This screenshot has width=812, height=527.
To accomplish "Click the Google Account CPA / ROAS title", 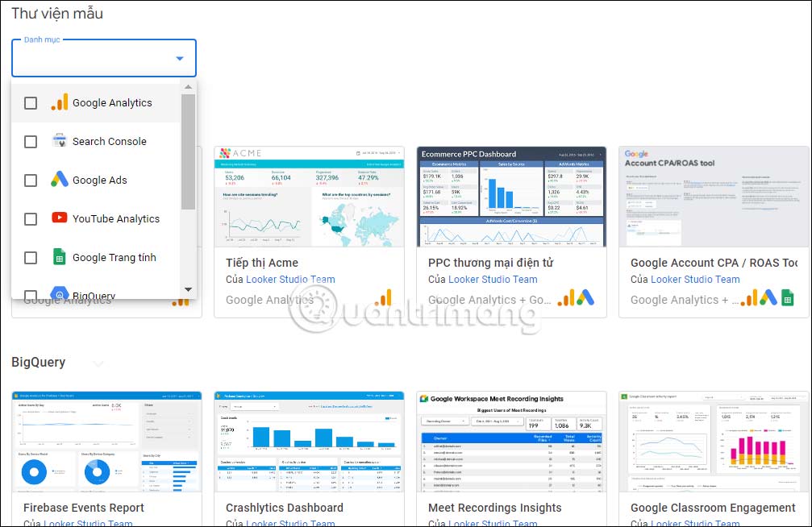I will click(x=714, y=263).
